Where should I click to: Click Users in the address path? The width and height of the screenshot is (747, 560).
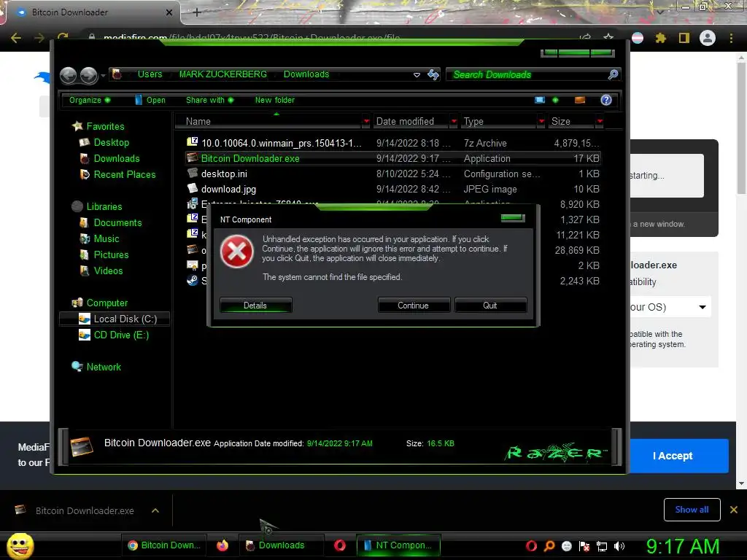pyautogui.click(x=150, y=74)
